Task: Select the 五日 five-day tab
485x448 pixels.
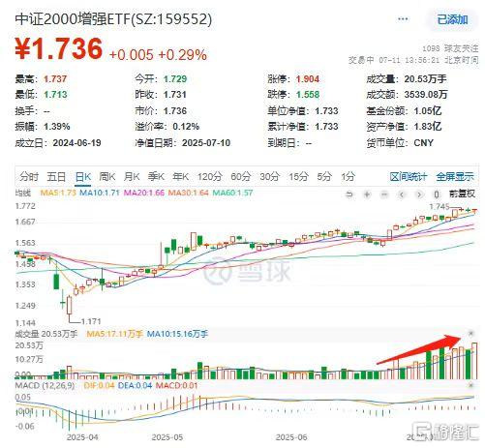Action: pyautogui.click(x=56, y=177)
